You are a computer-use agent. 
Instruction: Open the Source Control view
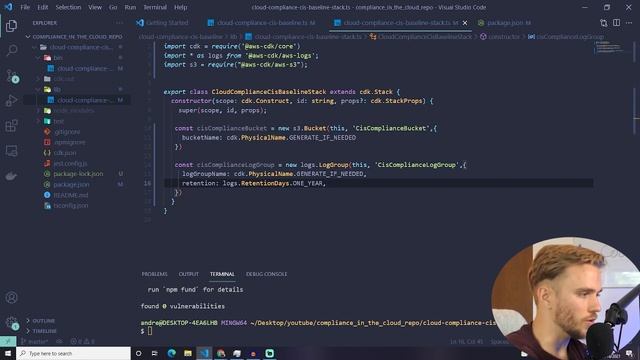[x=11, y=76]
